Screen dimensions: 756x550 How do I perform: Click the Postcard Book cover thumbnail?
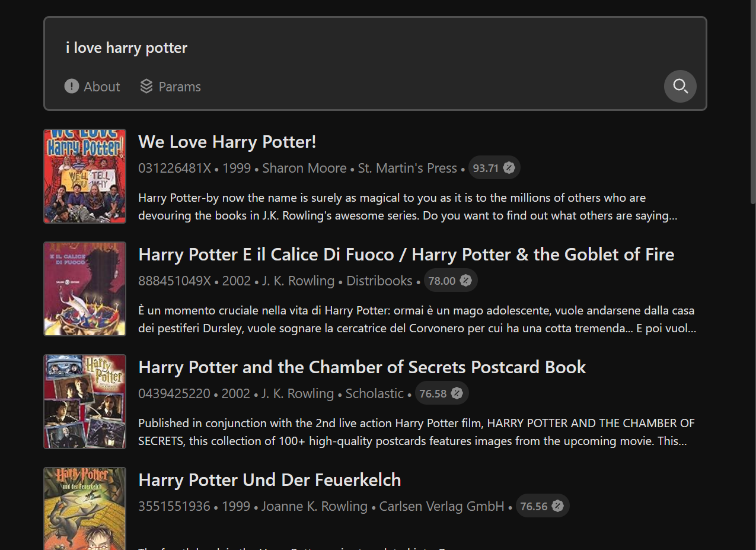tap(85, 402)
